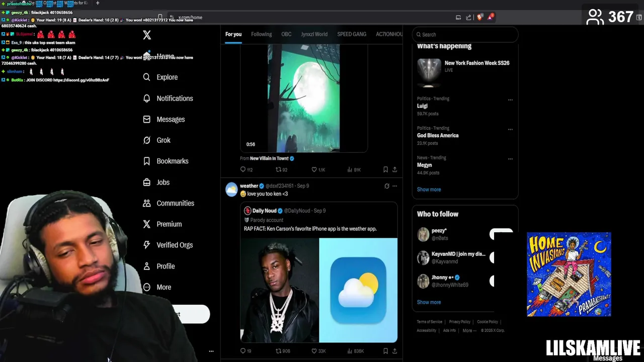Screen dimensions: 644x362
Task: Repost the weather post with 908 reposts
Action: [282, 351]
